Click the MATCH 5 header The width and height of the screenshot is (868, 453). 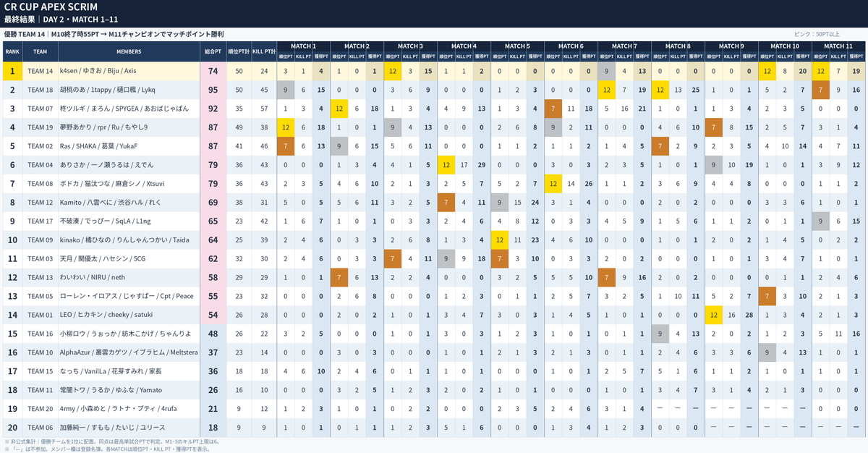[517, 46]
